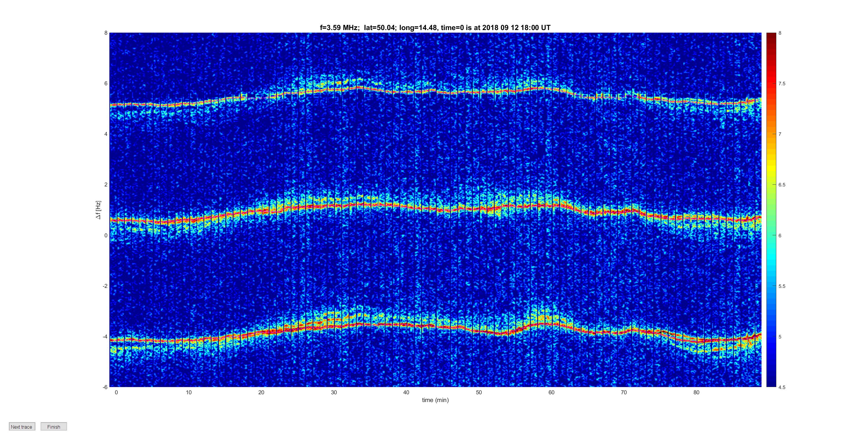
Task: Click y-axis tick label -4
Action: [x=105, y=337]
